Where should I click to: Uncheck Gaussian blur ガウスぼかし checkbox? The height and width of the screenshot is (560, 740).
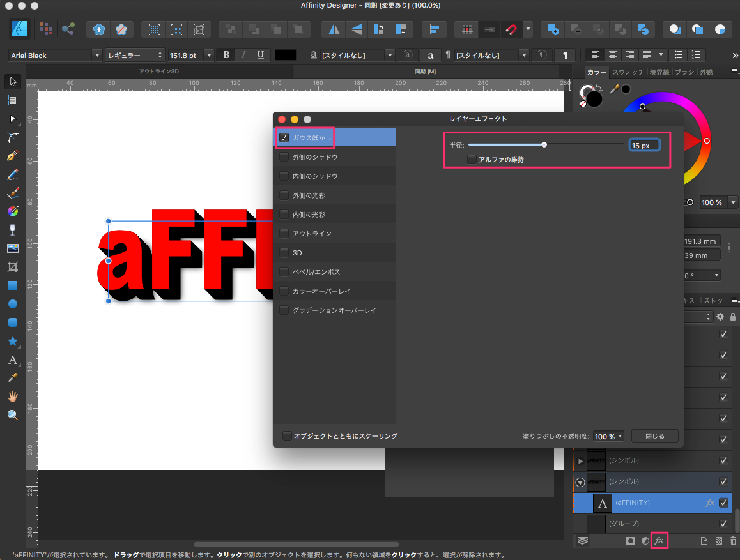point(284,138)
